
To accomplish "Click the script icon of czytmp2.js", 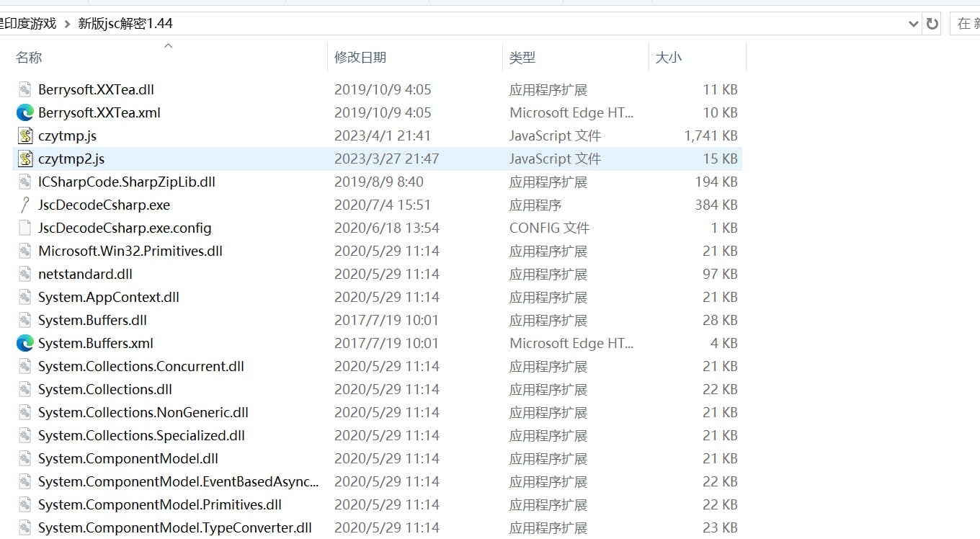I will pos(25,159).
